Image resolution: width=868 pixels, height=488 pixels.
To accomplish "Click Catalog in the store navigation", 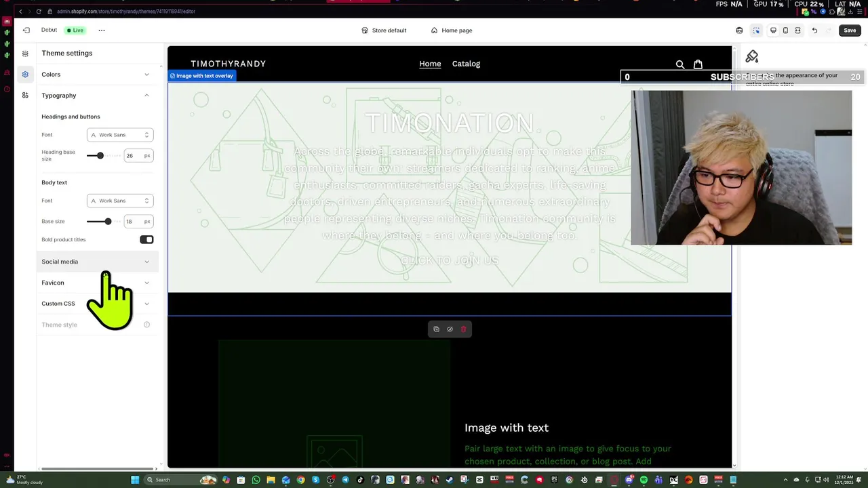I will [x=466, y=64].
